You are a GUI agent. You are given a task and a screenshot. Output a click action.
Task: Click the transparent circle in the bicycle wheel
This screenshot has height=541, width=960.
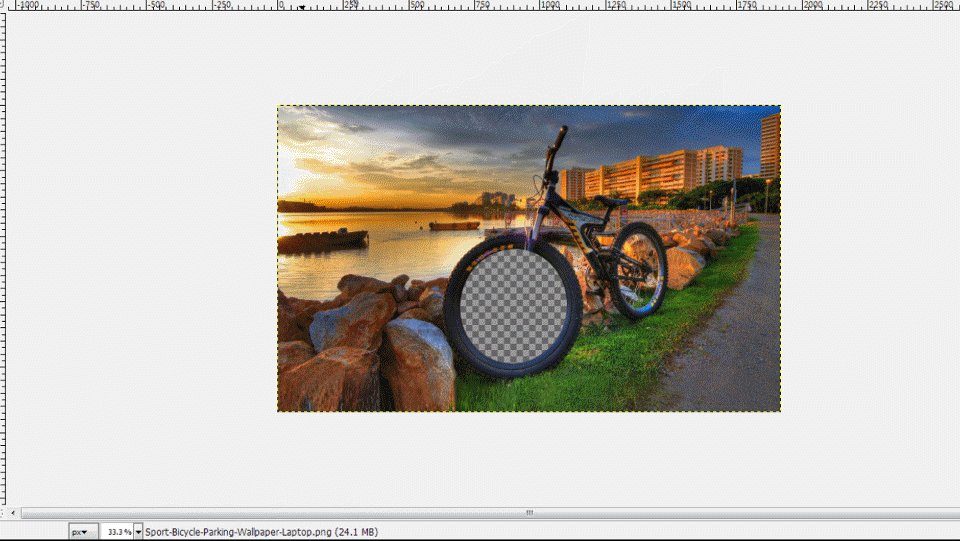coord(513,305)
